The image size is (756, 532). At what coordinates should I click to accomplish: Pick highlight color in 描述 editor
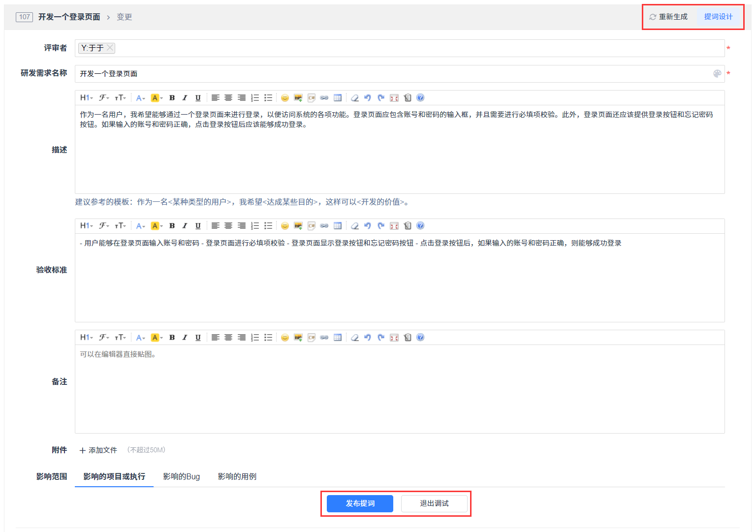click(x=157, y=98)
